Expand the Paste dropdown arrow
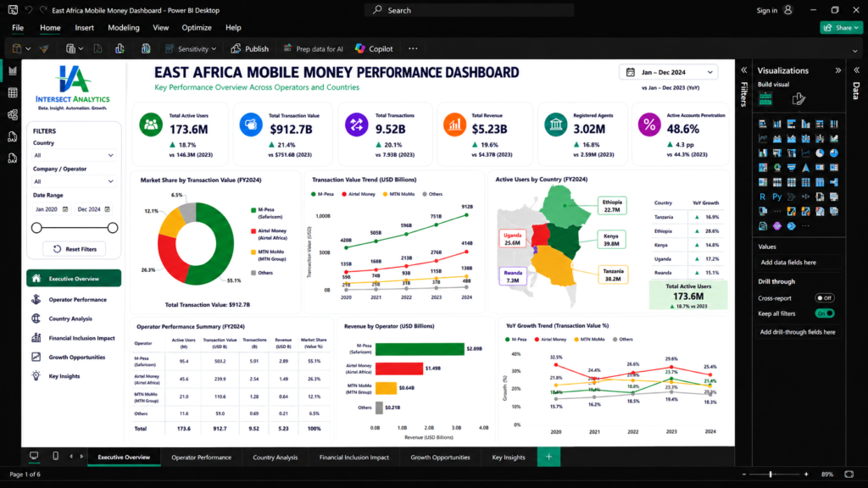The image size is (868, 488). coord(28,48)
